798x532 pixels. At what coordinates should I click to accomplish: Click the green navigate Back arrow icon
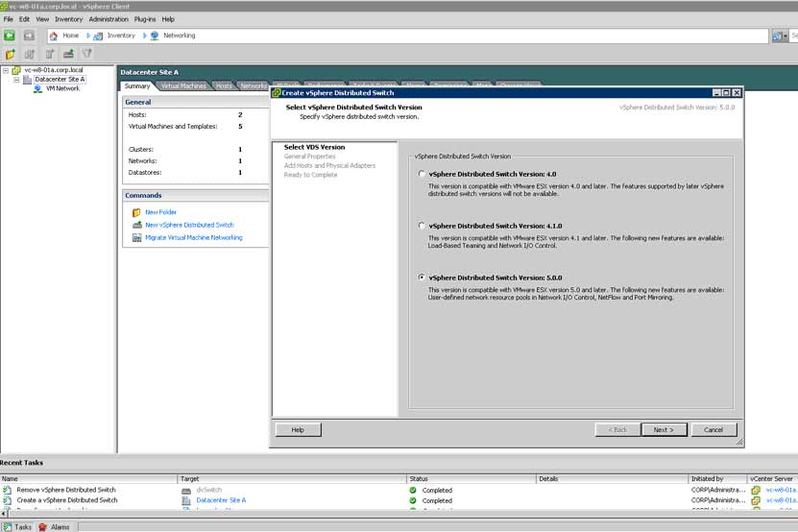click(x=10, y=36)
